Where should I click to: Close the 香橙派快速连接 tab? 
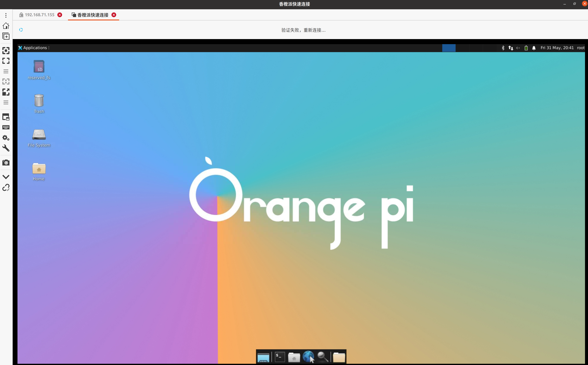tap(114, 15)
